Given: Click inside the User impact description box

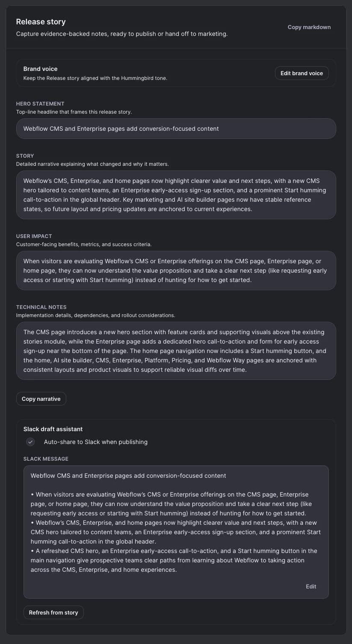Looking at the screenshot, I should coord(176,270).
